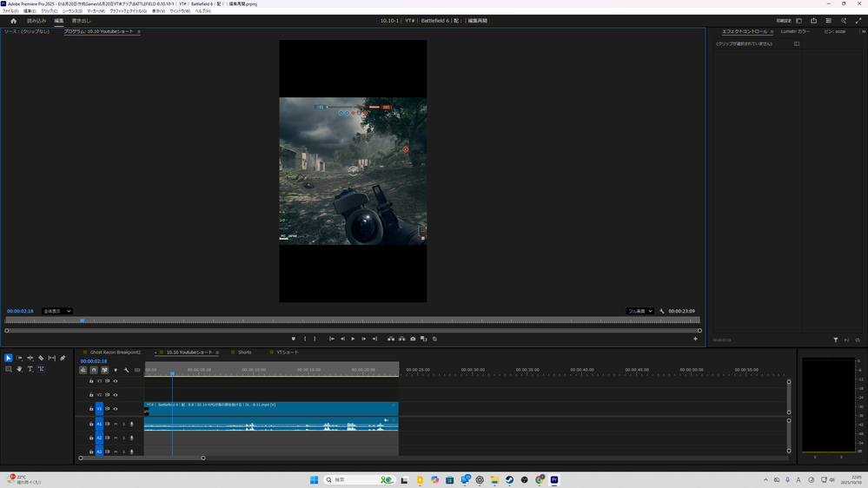This screenshot has height=488, width=868.
Task: Open the 10.10 Youtubeショート sequence panel menu
Action: [217, 353]
